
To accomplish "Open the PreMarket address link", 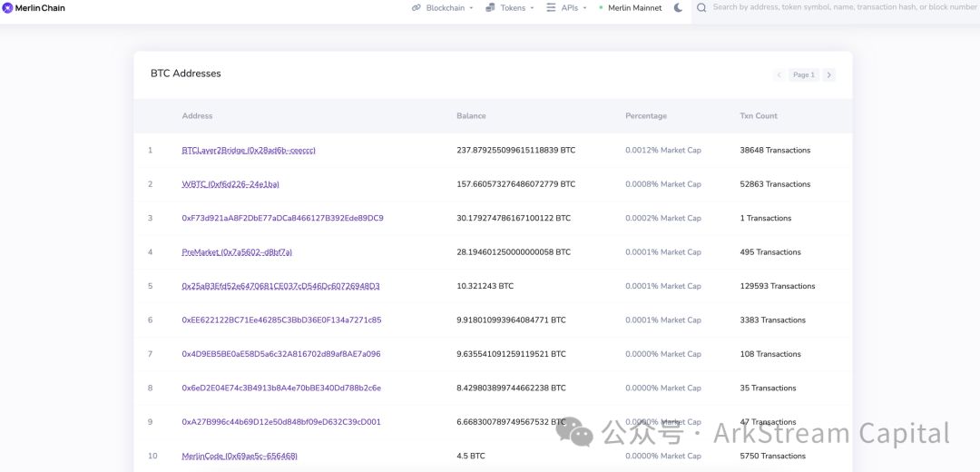I will click(x=237, y=252).
